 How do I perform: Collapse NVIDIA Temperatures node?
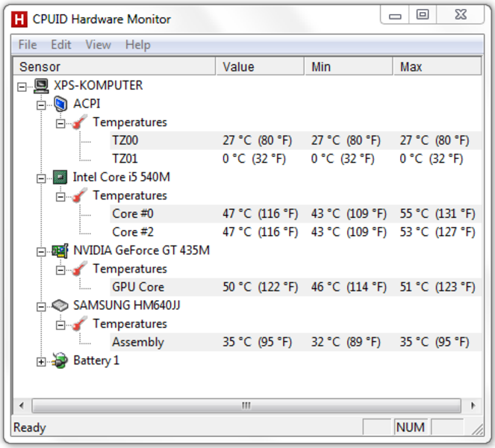60,270
